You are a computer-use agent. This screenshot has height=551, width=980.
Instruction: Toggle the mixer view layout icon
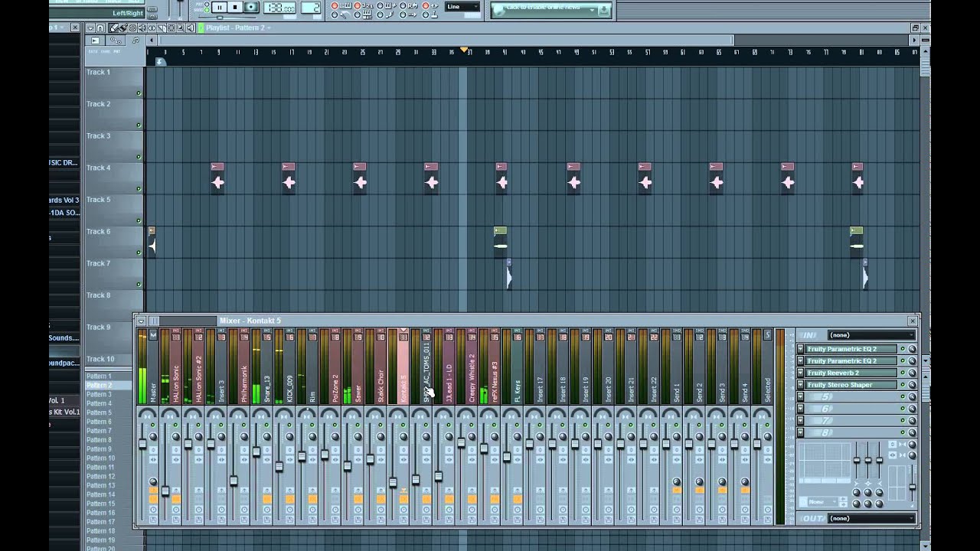(x=153, y=321)
